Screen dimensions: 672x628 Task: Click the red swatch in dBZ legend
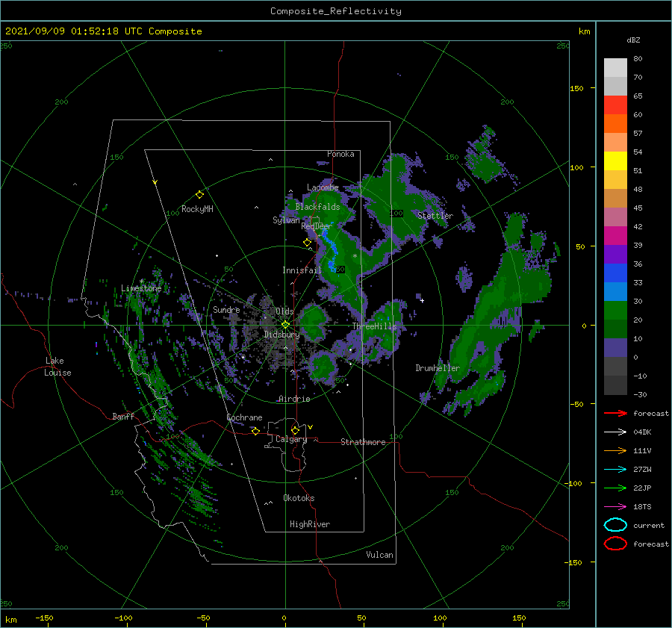click(615, 105)
